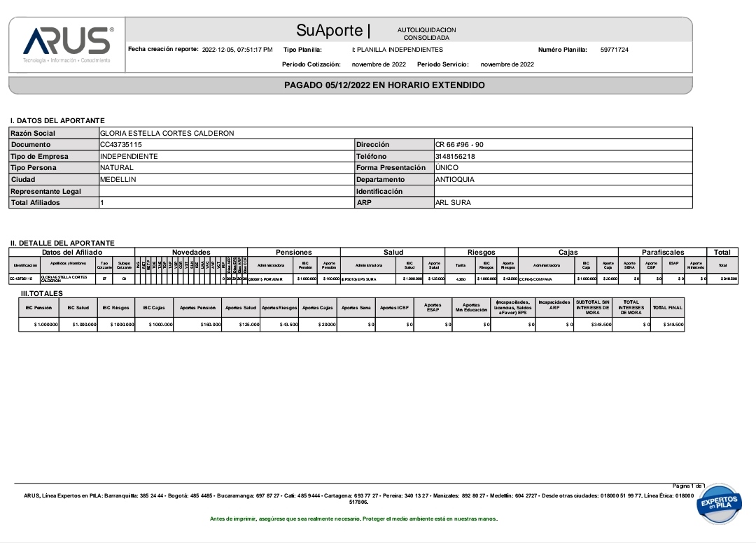Viewport: 756px width, 543px height.
Task: Click the Dirección value CR 66 #96 - 90
Action: click(x=459, y=145)
